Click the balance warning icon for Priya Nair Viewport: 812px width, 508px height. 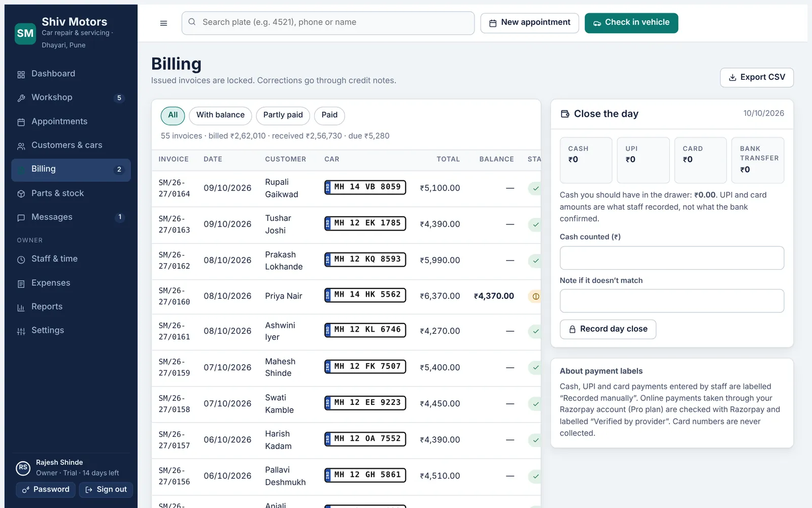(535, 296)
